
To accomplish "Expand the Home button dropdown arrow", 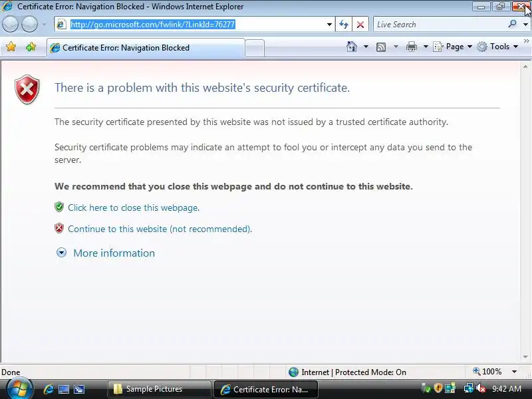I will click(366, 47).
